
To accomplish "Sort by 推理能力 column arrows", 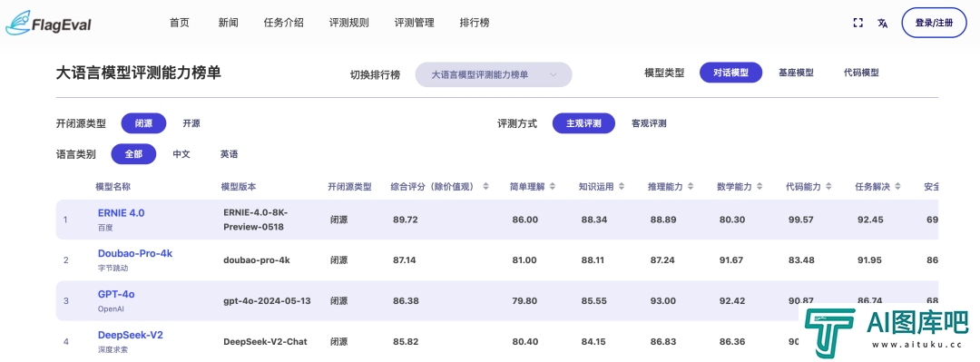I will pos(691,187).
